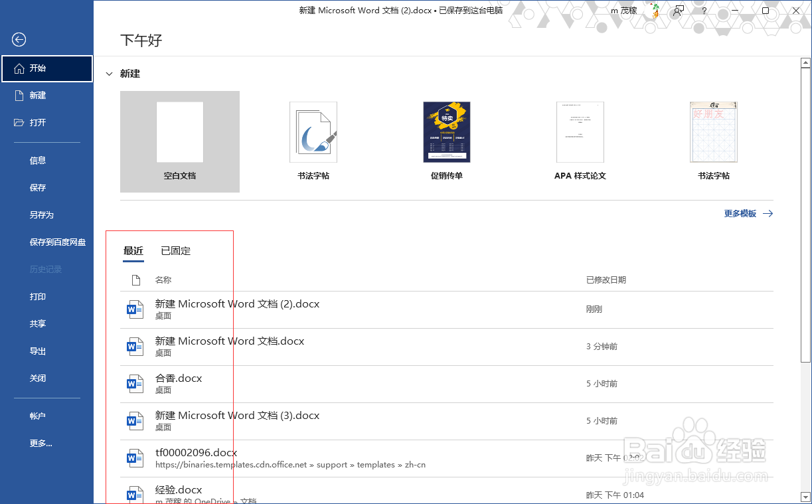Select 保存 in the sidebar
Screen dimensions: 812x504
[38, 188]
